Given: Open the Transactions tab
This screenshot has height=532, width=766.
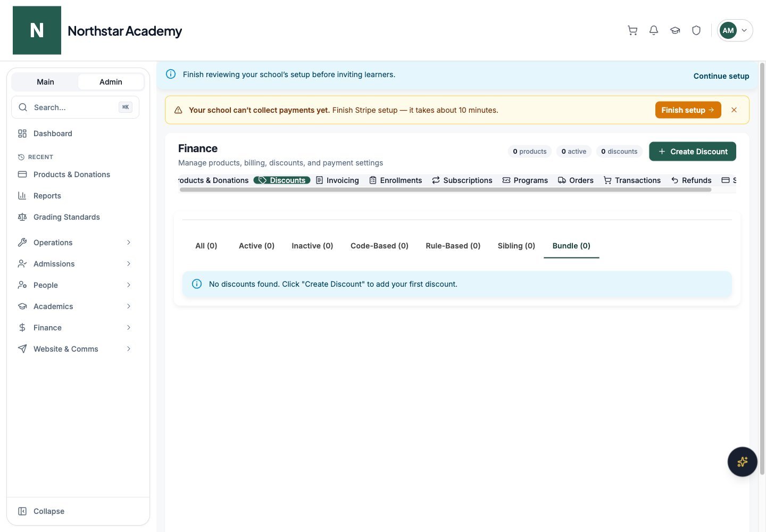Looking at the screenshot, I should point(632,180).
